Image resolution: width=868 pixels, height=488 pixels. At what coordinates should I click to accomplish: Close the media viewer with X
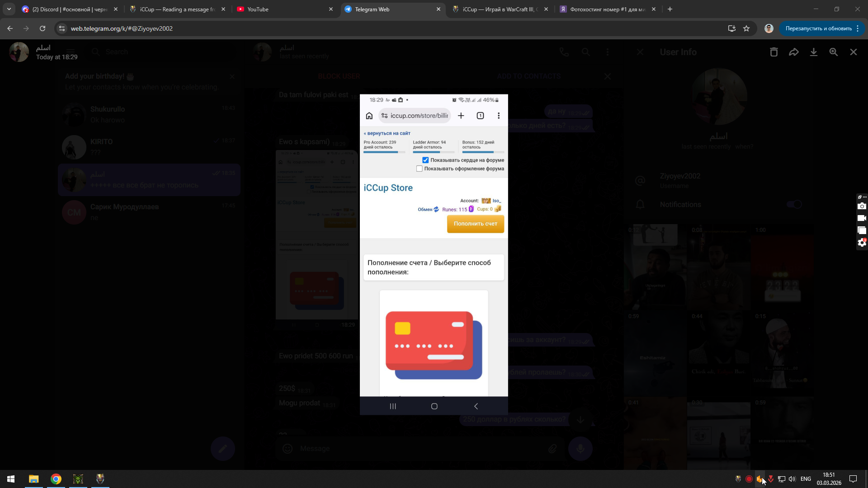(853, 52)
